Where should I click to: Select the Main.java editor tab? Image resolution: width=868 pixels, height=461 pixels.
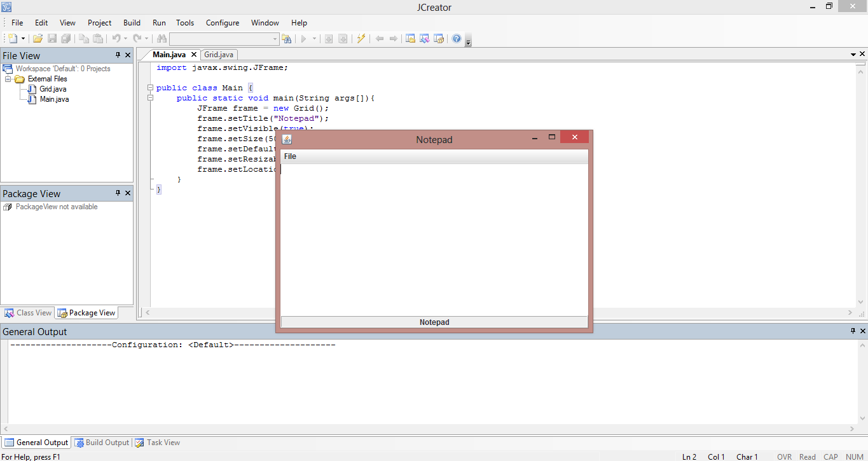[x=169, y=55]
